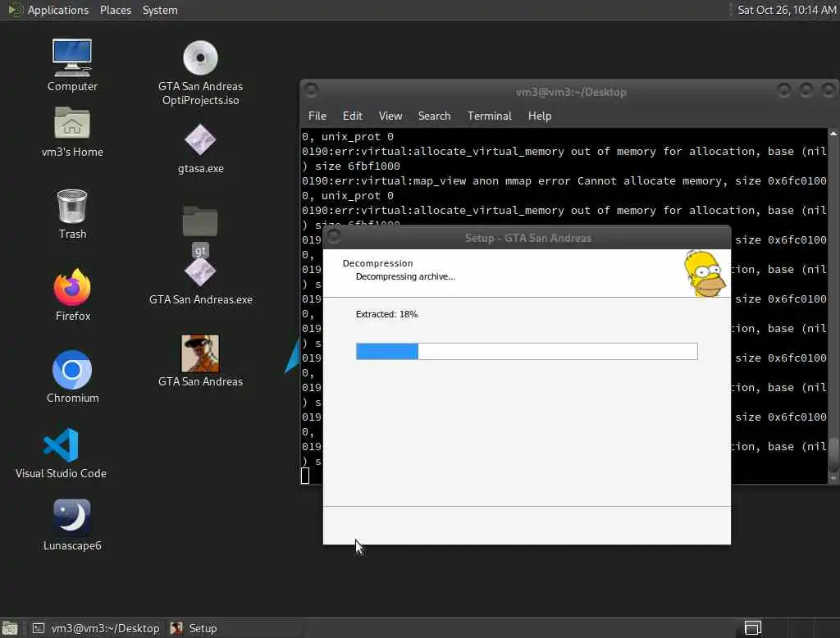Click the 'Decompression' heading in Setup

tap(377, 263)
